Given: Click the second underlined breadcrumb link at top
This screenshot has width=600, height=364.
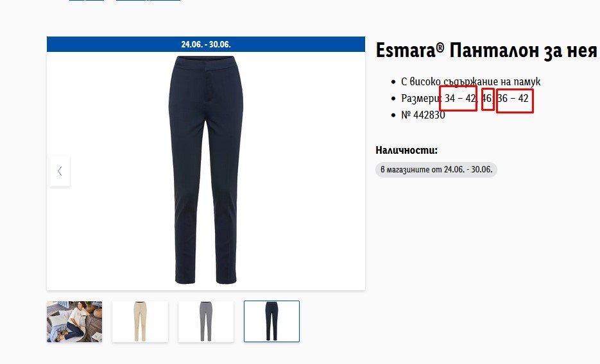Looking at the screenshot, I should [x=148, y=1].
